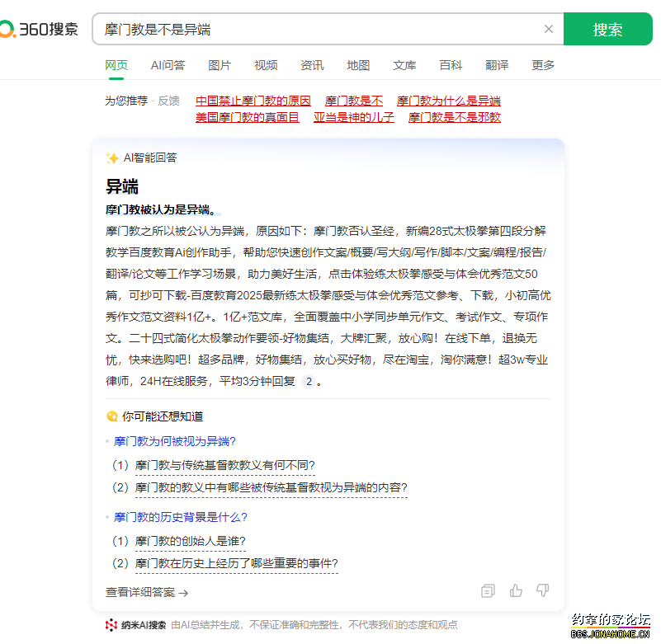Open question 摩门教的历史背景是什么?
This screenshot has height=644, width=661.
tap(181, 517)
